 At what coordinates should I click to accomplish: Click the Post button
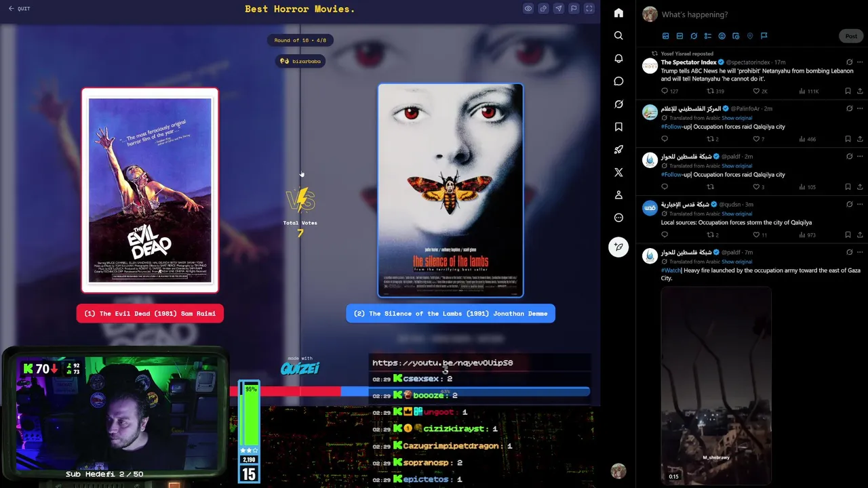(851, 36)
